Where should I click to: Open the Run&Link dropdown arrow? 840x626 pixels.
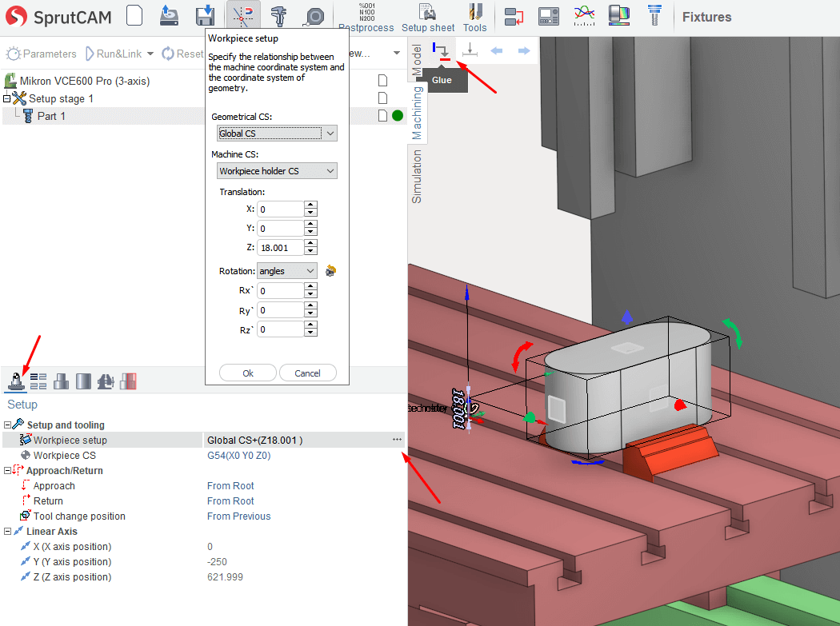click(150, 54)
